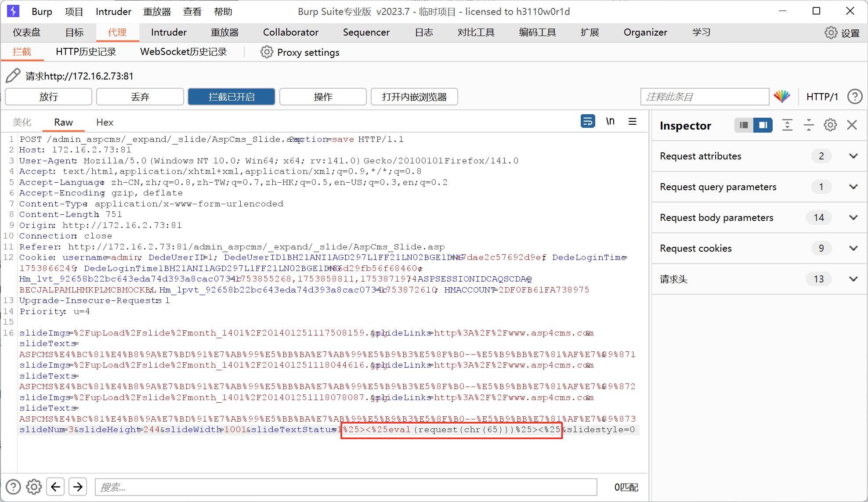Switch to Collaborator tab
The image size is (868, 502).
(x=290, y=33)
